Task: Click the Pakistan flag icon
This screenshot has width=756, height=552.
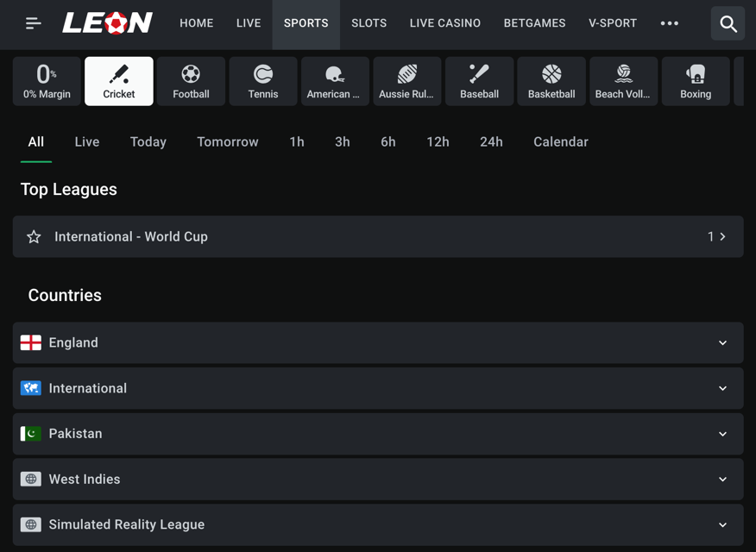Action: click(x=31, y=434)
